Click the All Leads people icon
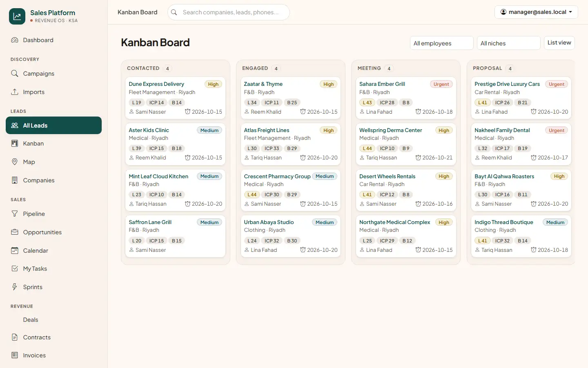Screen dimensions: 588x368 pyautogui.click(x=15, y=126)
